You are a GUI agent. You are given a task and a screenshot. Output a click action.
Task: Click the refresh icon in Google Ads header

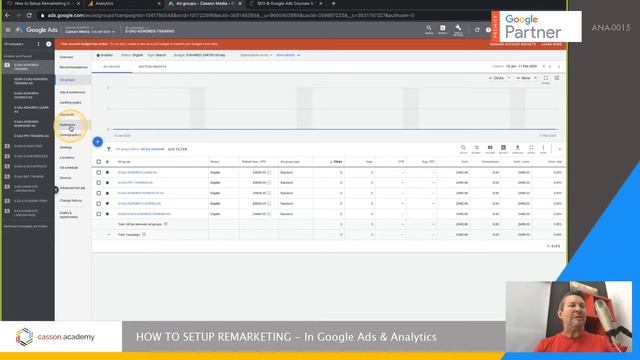(x=477, y=30)
